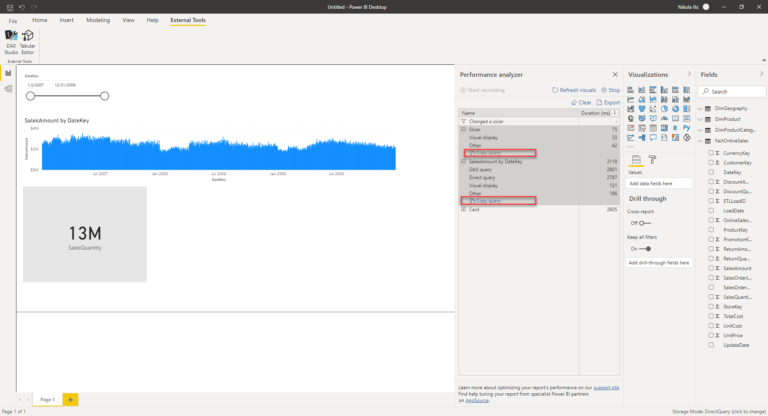Screen dimensions: 768x416
Task: Open the Modeling ribbon tab
Action: click(98, 20)
